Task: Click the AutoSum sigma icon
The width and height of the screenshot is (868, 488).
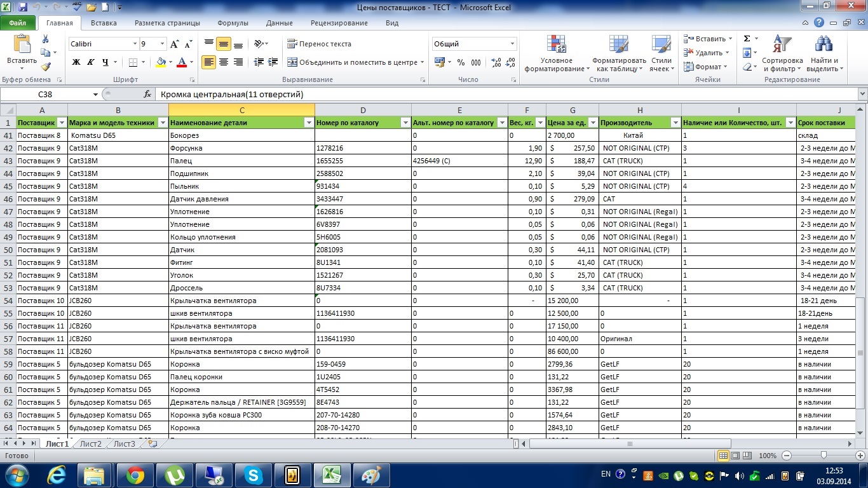Action: coord(747,39)
